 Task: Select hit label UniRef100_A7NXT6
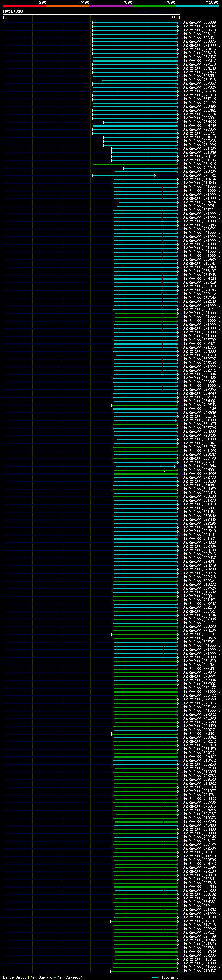pyautogui.click(x=199, y=49)
